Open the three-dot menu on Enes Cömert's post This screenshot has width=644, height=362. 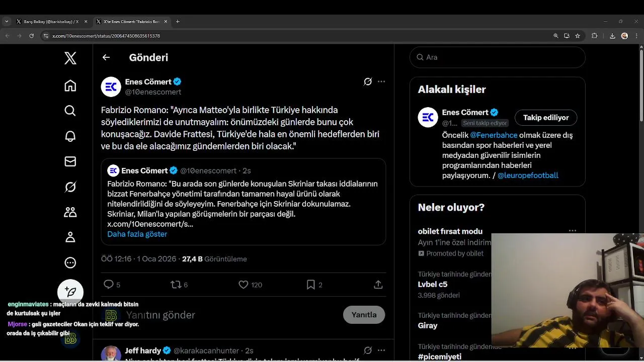click(x=381, y=81)
